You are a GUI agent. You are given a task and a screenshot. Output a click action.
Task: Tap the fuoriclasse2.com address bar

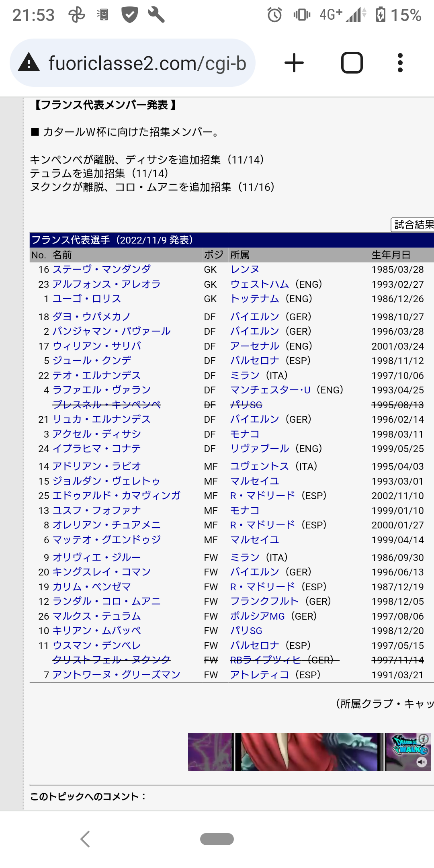tap(147, 63)
